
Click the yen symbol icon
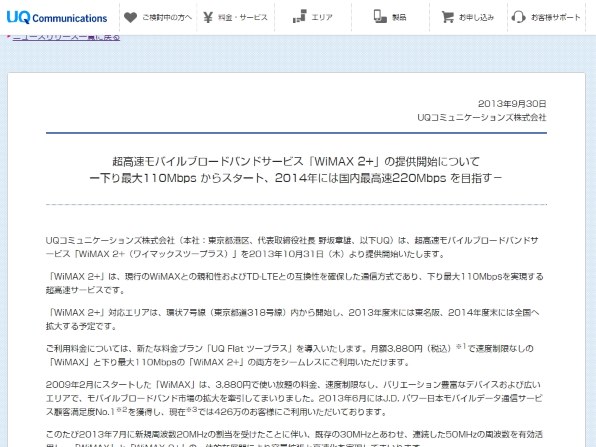pos(208,17)
